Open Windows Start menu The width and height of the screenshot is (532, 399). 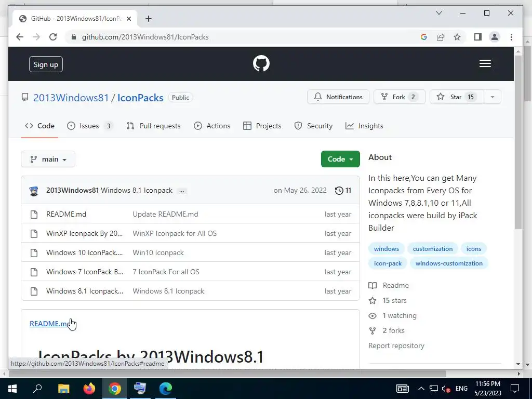[12, 388]
